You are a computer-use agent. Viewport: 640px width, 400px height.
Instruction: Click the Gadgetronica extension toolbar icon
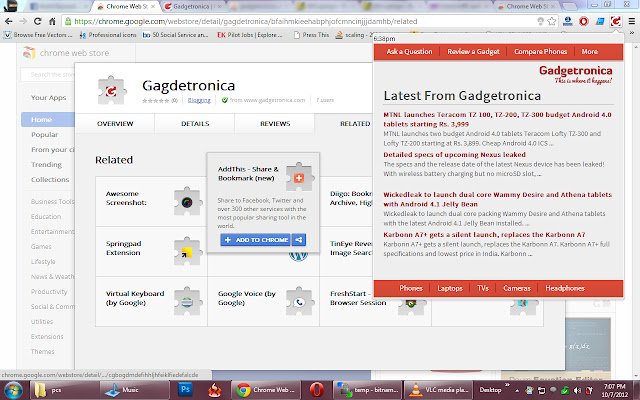tap(616, 21)
